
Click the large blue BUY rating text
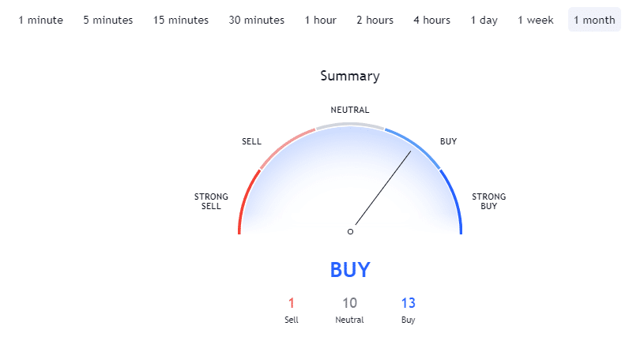tap(350, 270)
